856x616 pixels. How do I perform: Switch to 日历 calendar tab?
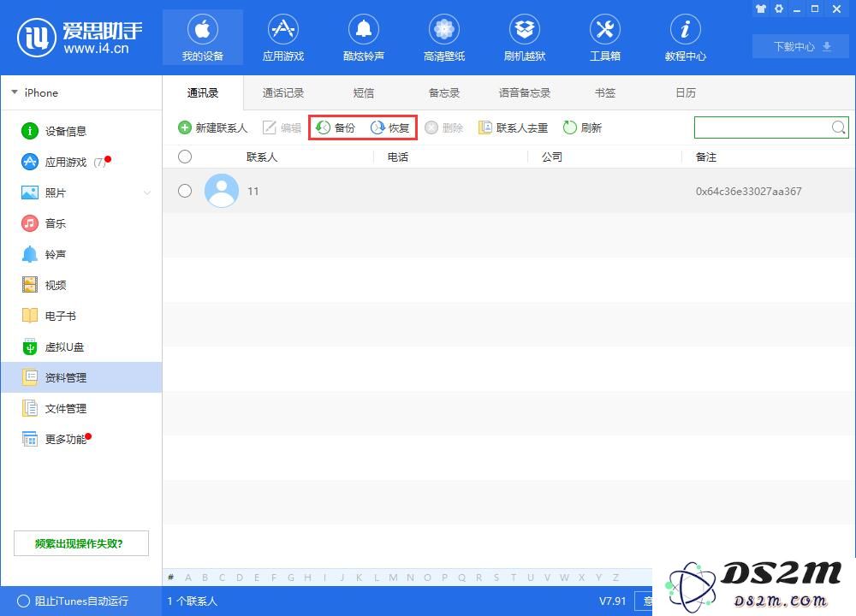tap(685, 92)
